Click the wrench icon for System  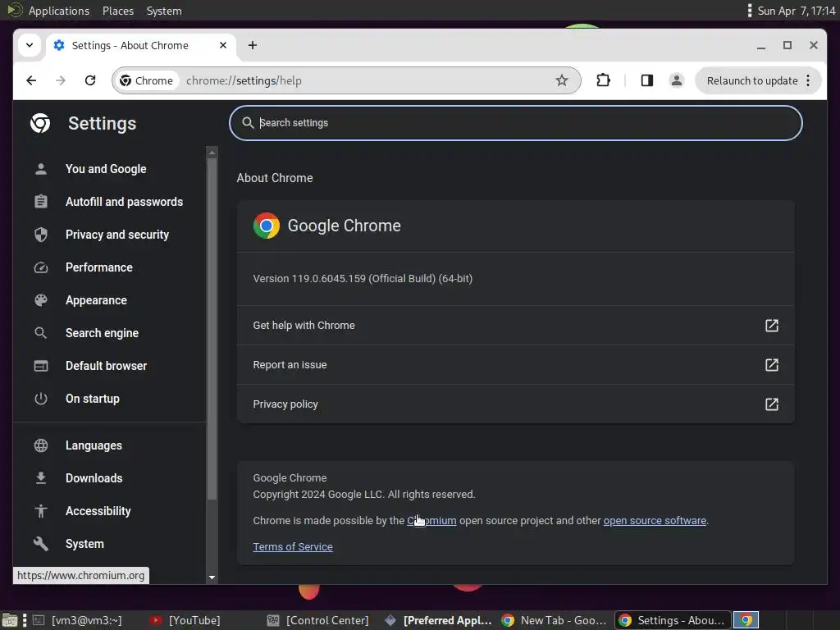point(41,544)
